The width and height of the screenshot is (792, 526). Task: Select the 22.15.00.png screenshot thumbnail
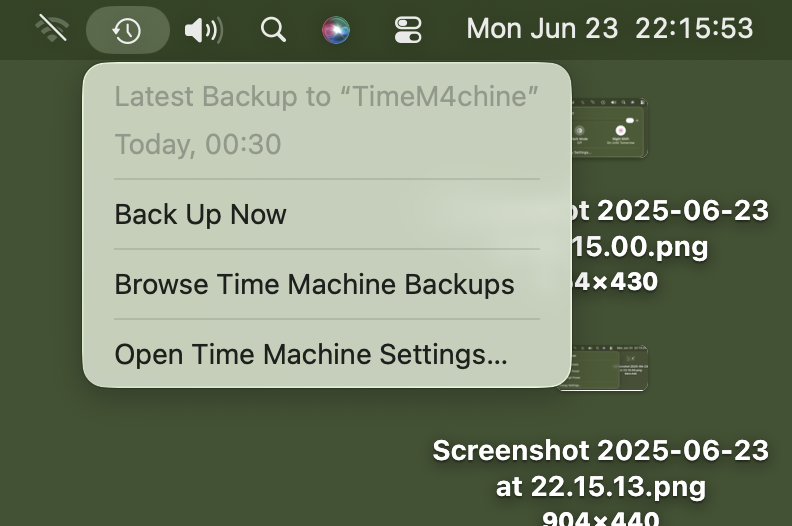(x=610, y=128)
